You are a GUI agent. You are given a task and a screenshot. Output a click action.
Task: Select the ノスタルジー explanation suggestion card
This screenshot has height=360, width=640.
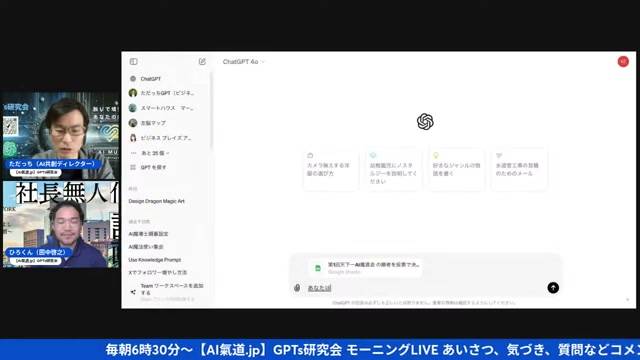tap(393, 169)
